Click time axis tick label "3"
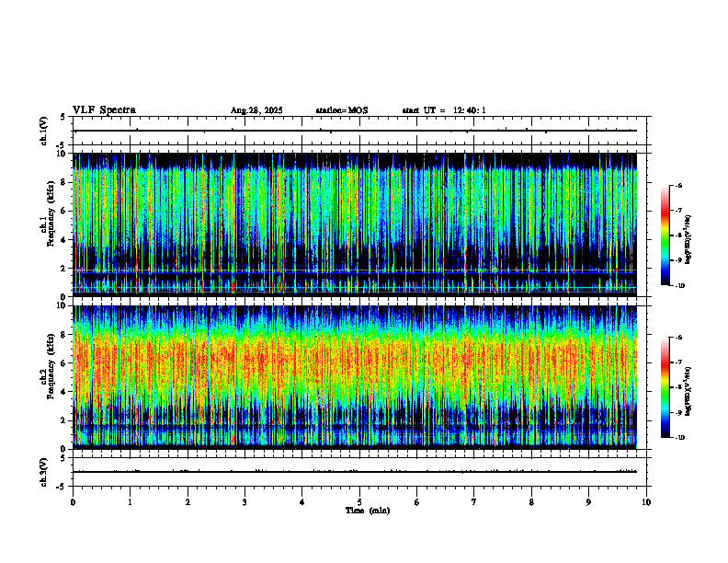This screenshot has width=728, height=563. [245, 502]
